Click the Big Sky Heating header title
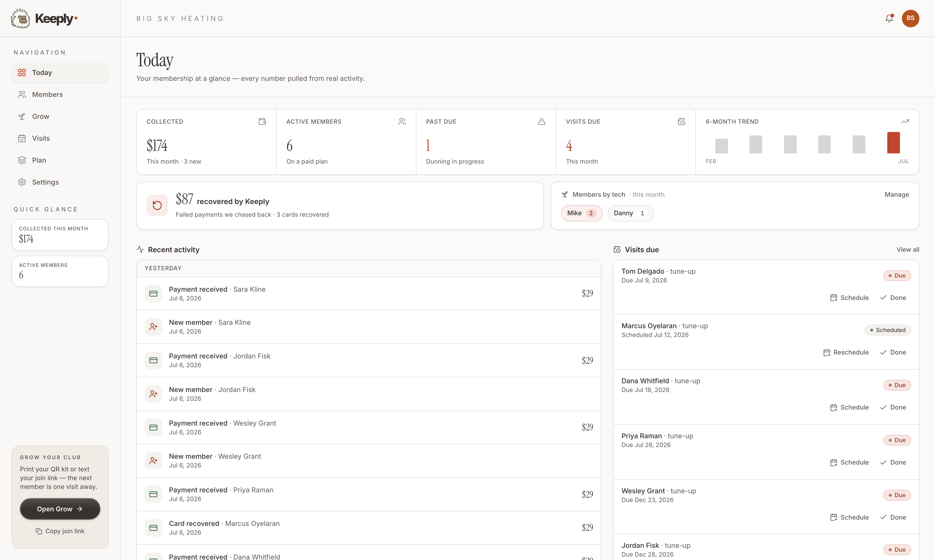Image resolution: width=935 pixels, height=560 pixels. (180, 19)
